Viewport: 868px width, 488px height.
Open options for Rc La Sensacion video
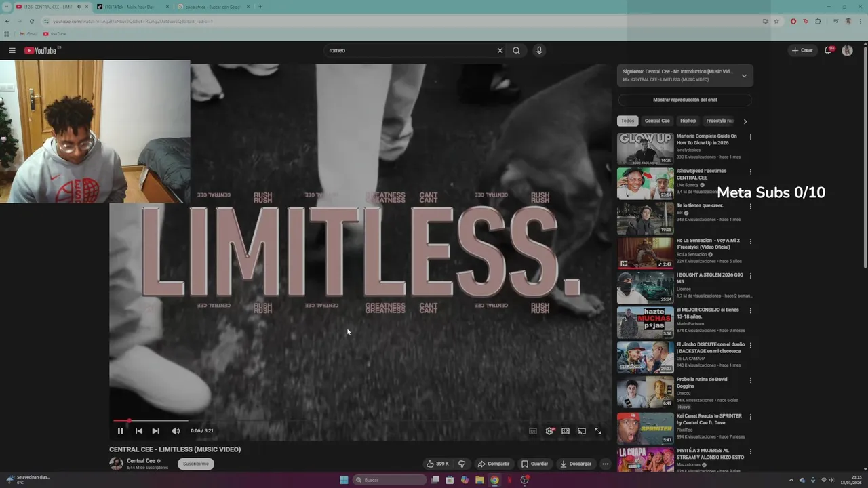point(750,241)
